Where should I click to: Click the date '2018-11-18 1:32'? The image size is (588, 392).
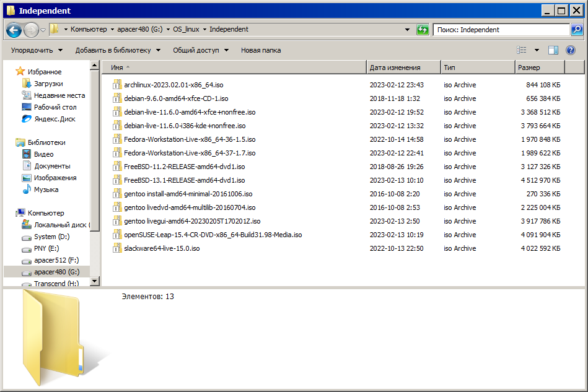[395, 98]
